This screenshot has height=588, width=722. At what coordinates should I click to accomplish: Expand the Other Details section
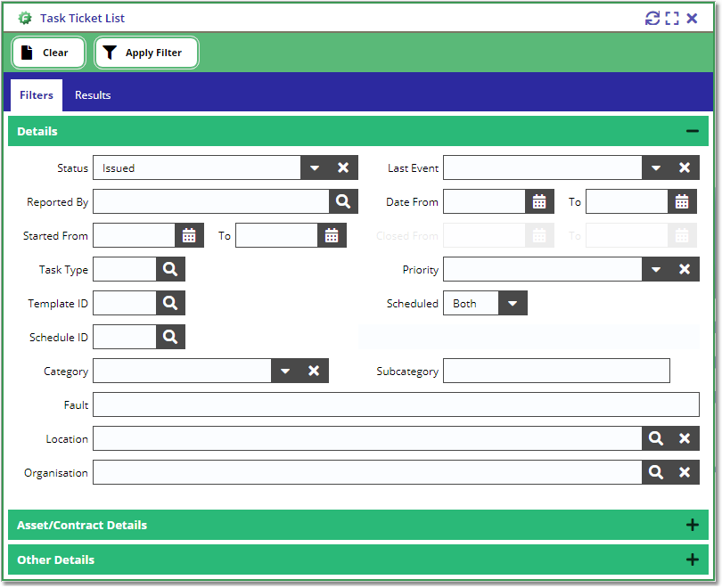coord(692,559)
